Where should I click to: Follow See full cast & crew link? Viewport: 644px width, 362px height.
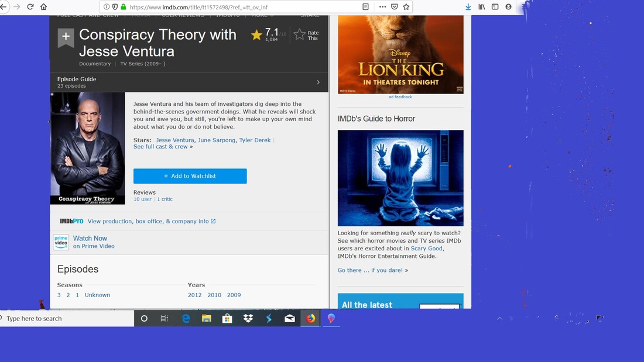(x=160, y=147)
